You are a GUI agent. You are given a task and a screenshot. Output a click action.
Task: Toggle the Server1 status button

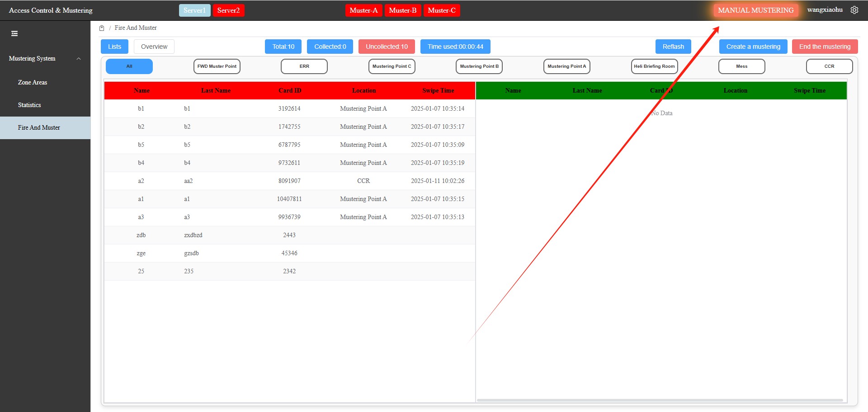[194, 10]
